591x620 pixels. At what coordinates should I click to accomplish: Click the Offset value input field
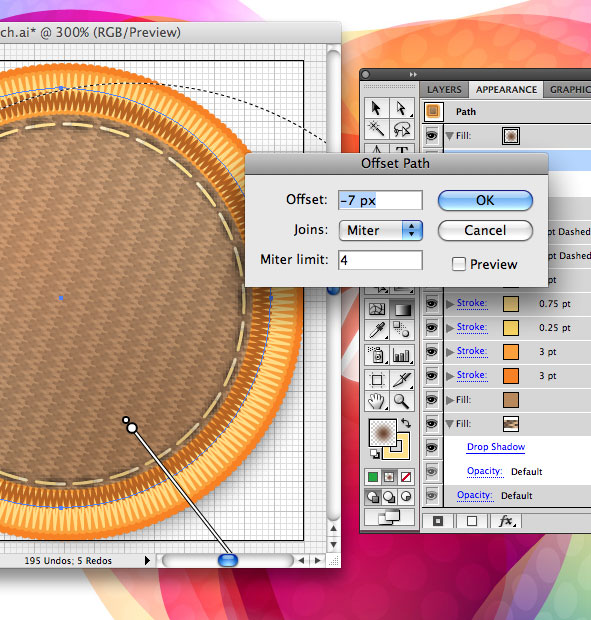tap(380, 200)
